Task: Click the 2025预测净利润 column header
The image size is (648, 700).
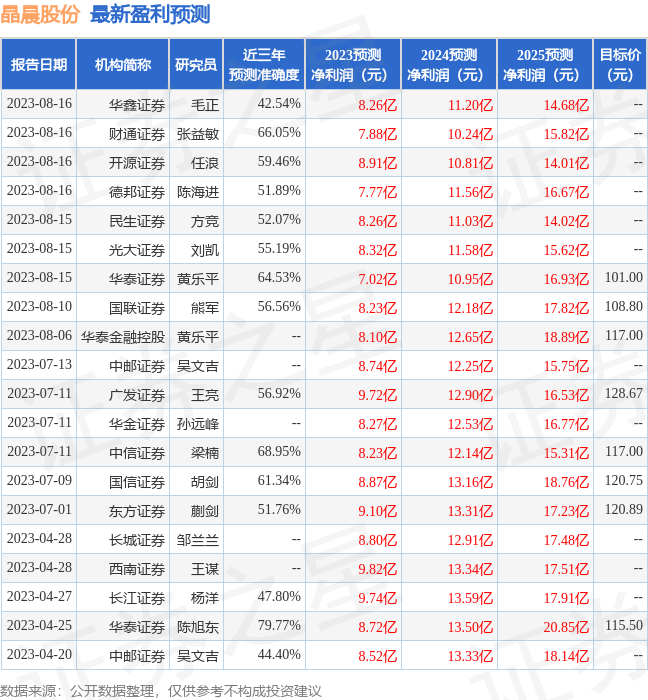Action: (545, 65)
